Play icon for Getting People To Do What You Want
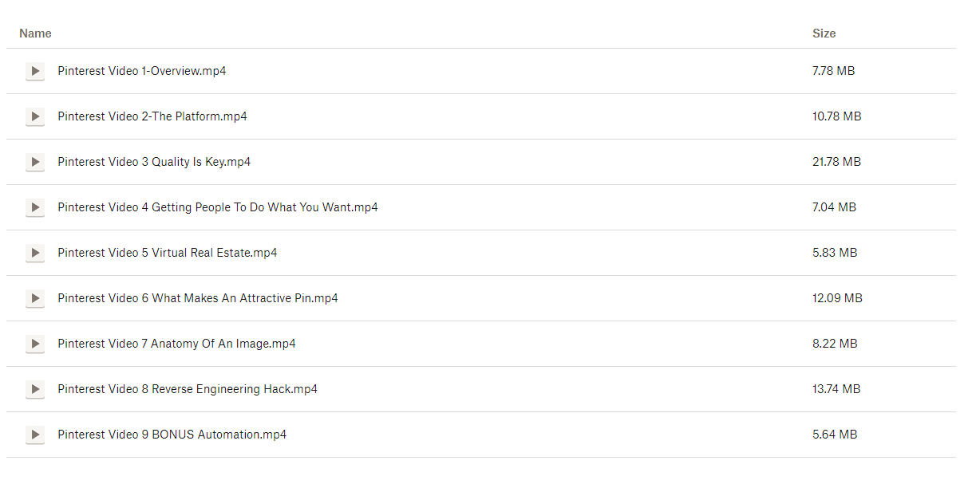980x480 pixels. click(34, 208)
